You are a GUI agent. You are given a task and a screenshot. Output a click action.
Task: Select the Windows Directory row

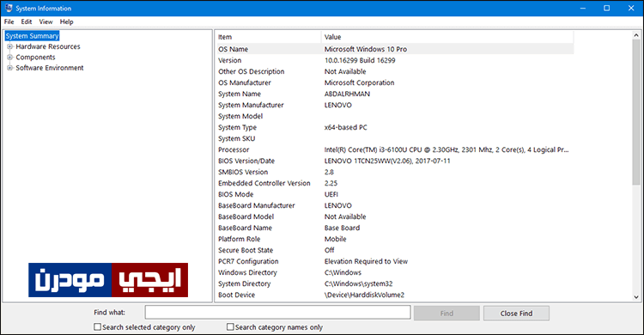395,272
